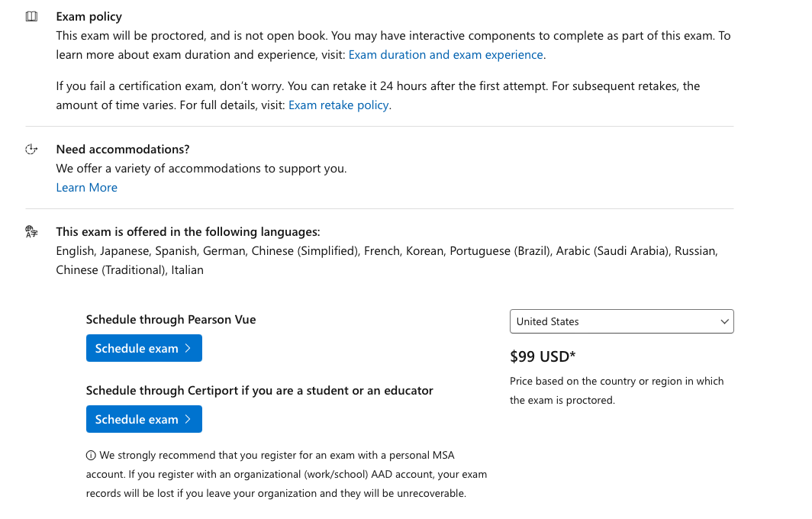This screenshot has width=812, height=519.
Task: Click the Need accommodations? heading
Action: [x=123, y=149]
